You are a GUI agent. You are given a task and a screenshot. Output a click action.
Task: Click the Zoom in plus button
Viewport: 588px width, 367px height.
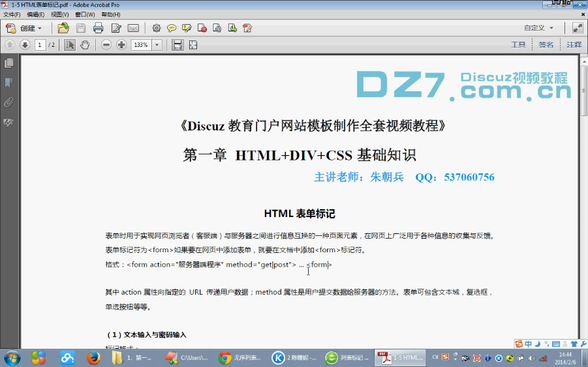(121, 45)
